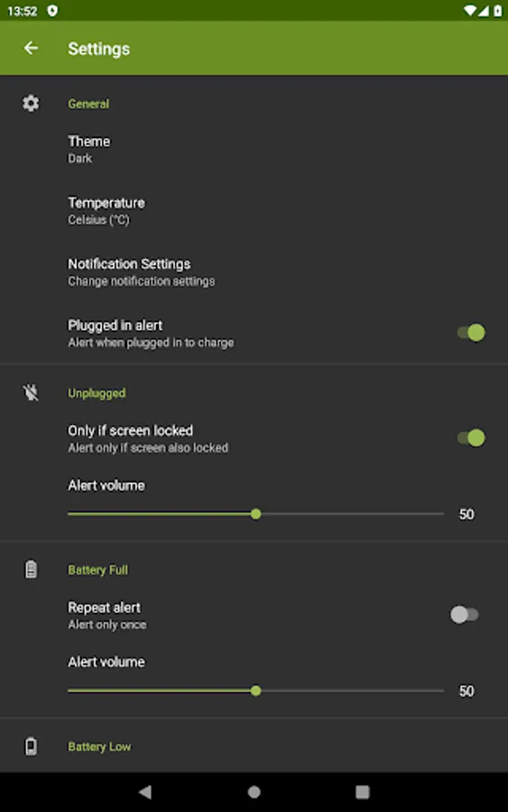The width and height of the screenshot is (508, 812).
Task: Enable the Repeat alert switch
Action: (x=464, y=614)
